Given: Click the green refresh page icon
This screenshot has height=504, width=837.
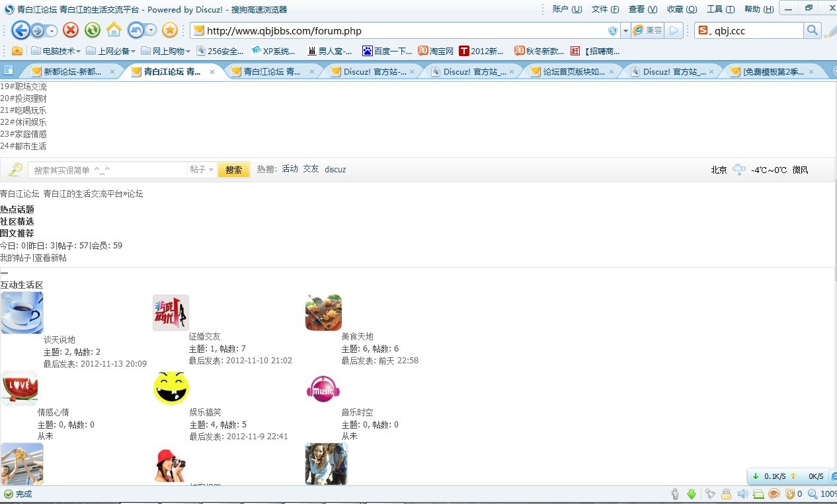Looking at the screenshot, I should [93, 30].
